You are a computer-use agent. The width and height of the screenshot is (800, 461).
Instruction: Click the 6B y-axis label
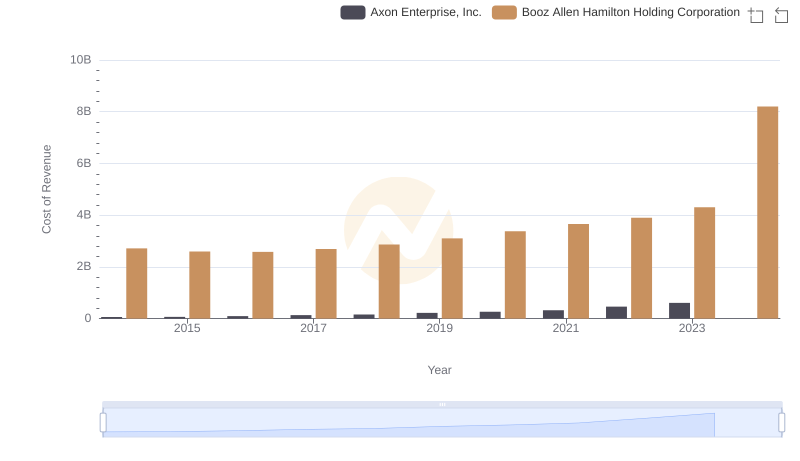(84, 163)
